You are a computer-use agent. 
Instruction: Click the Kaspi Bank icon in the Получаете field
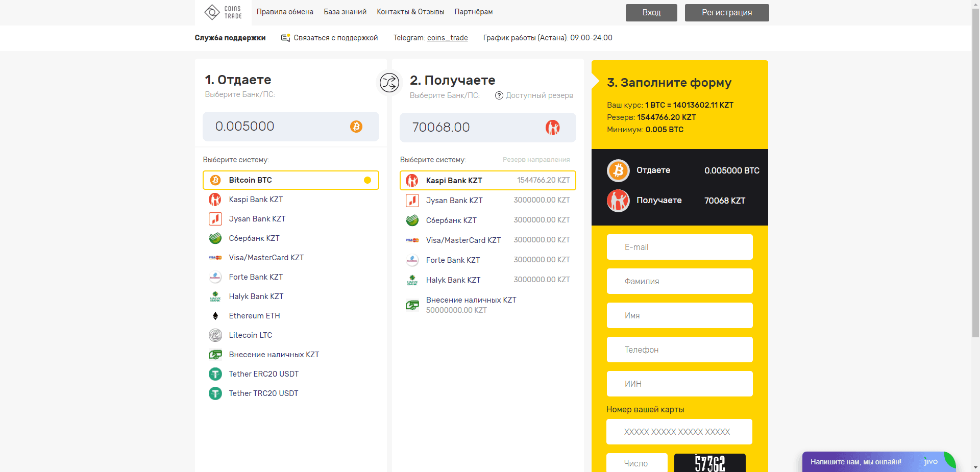pos(553,128)
